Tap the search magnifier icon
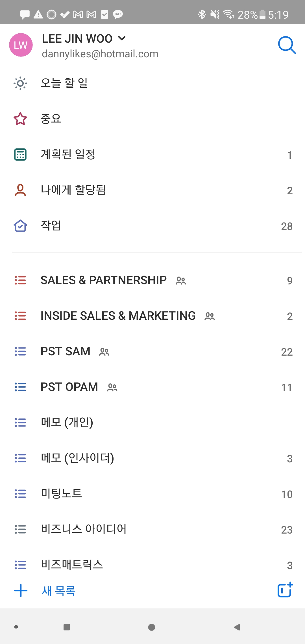 pyautogui.click(x=287, y=45)
